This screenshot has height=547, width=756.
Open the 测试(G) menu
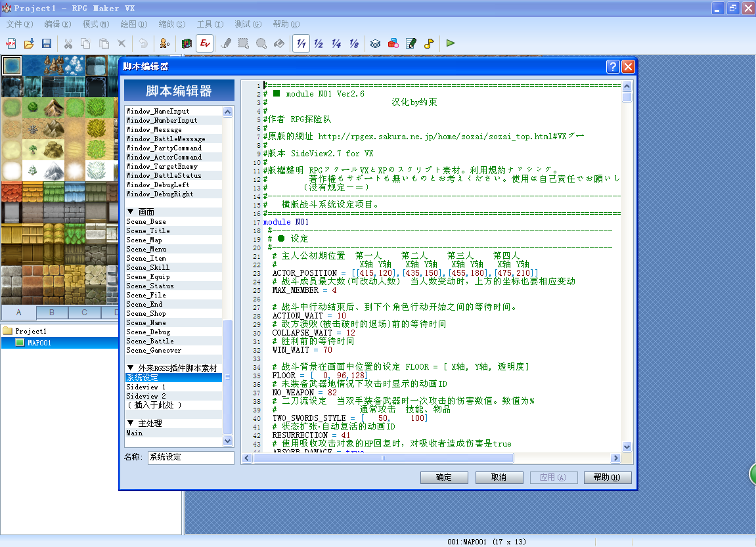(x=248, y=24)
